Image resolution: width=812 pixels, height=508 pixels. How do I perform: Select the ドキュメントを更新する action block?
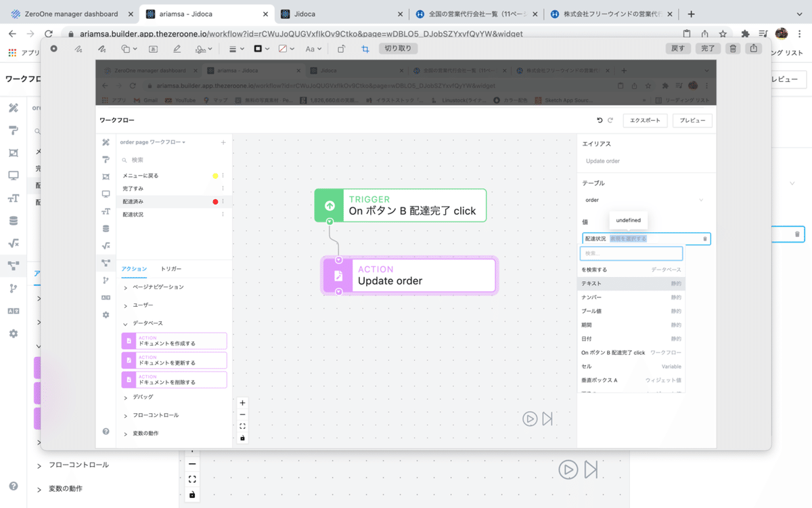(x=174, y=360)
